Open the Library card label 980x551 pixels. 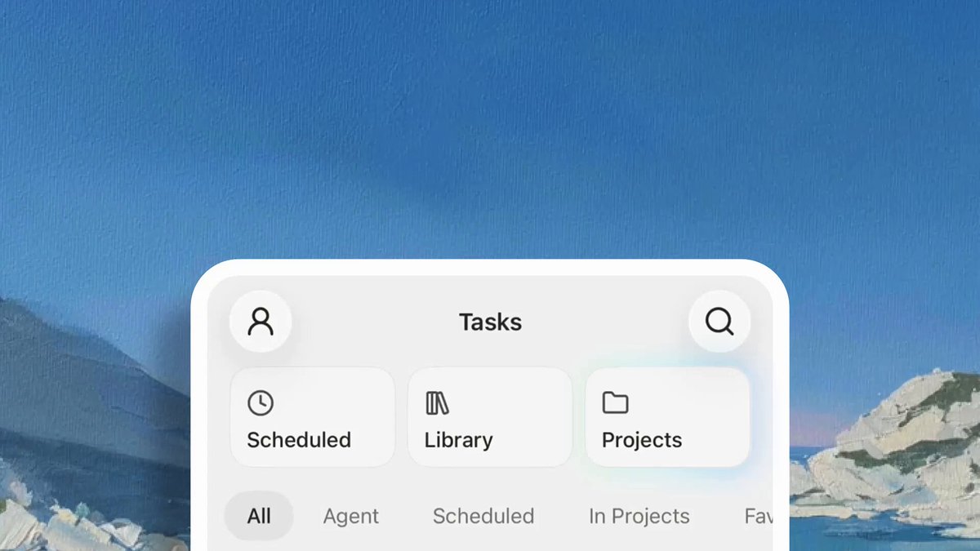tap(458, 440)
